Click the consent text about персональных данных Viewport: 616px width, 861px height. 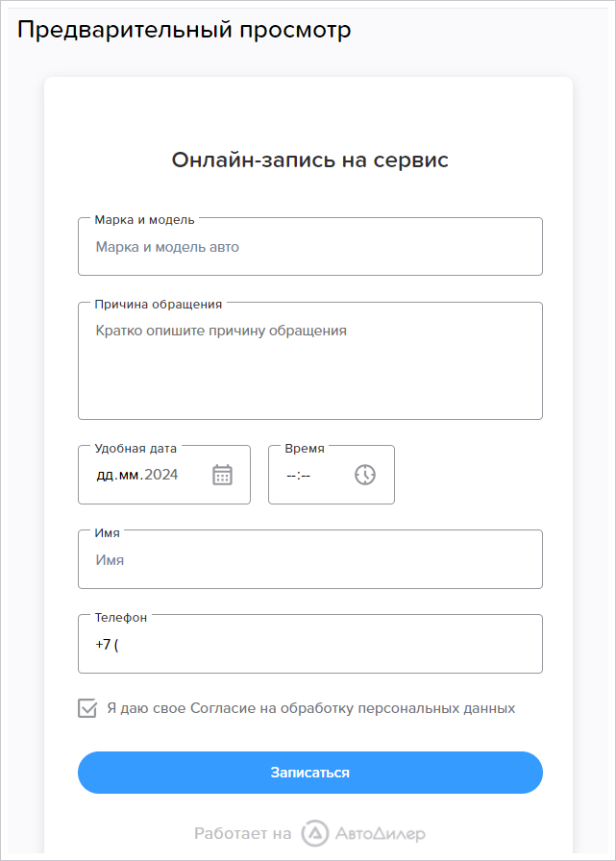point(310,708)
